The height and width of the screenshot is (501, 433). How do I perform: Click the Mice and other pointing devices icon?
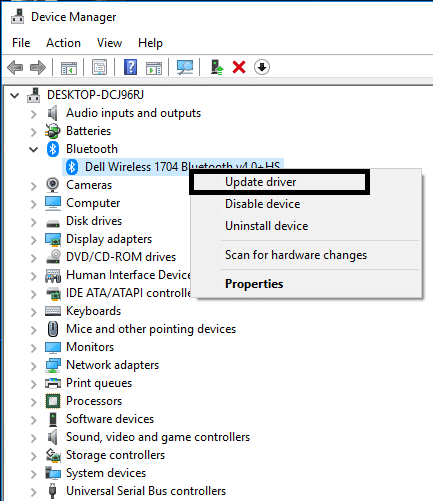click(53, 329)
